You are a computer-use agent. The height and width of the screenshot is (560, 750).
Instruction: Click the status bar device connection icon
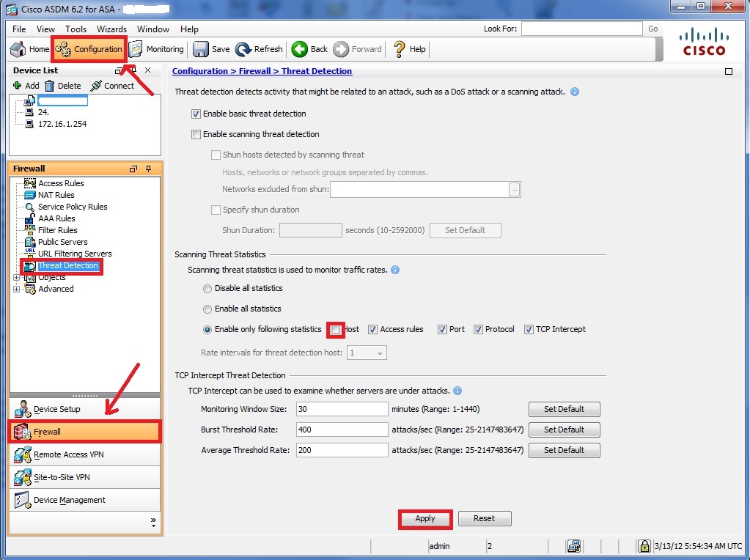click(x=573, y=545)
